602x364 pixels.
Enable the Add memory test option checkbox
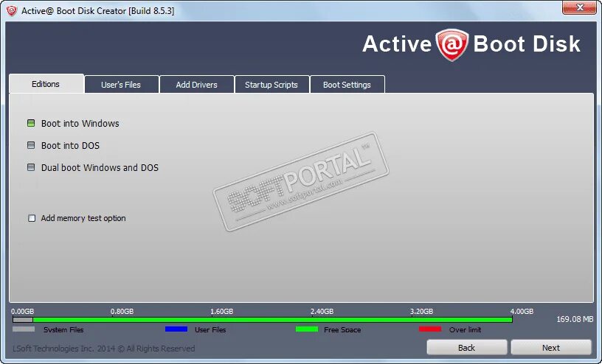[x=32, y=218]
